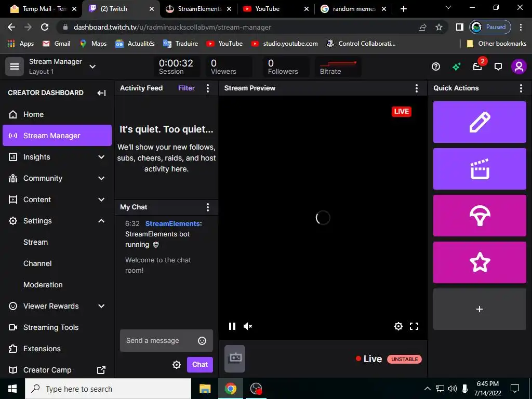532x399 pixels.
Task: Switch to the YouTube browser tab
Action: 275,9
